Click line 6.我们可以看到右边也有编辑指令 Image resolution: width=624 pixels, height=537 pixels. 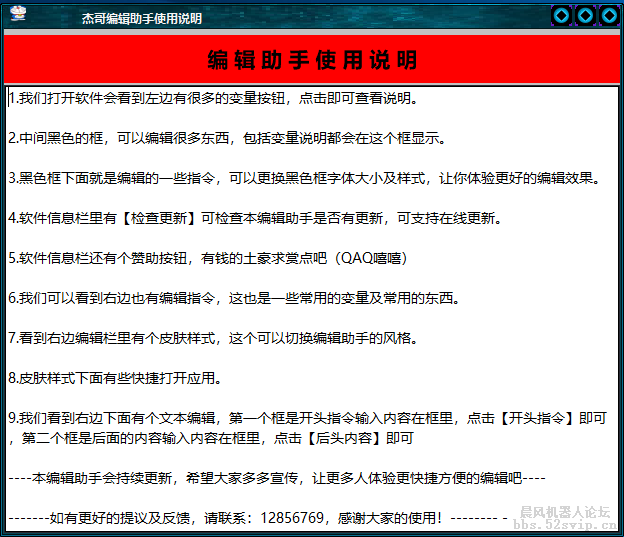pos(234,298)
